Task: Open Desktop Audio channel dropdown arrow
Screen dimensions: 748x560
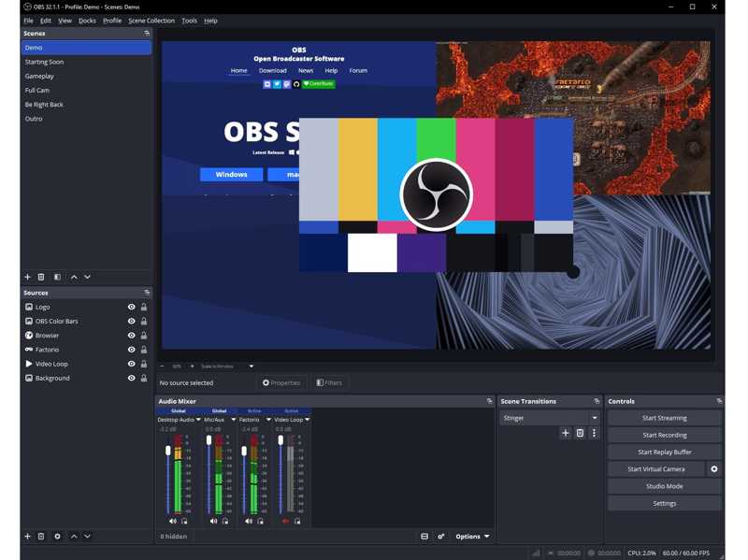Action: [x=198, y=419]
